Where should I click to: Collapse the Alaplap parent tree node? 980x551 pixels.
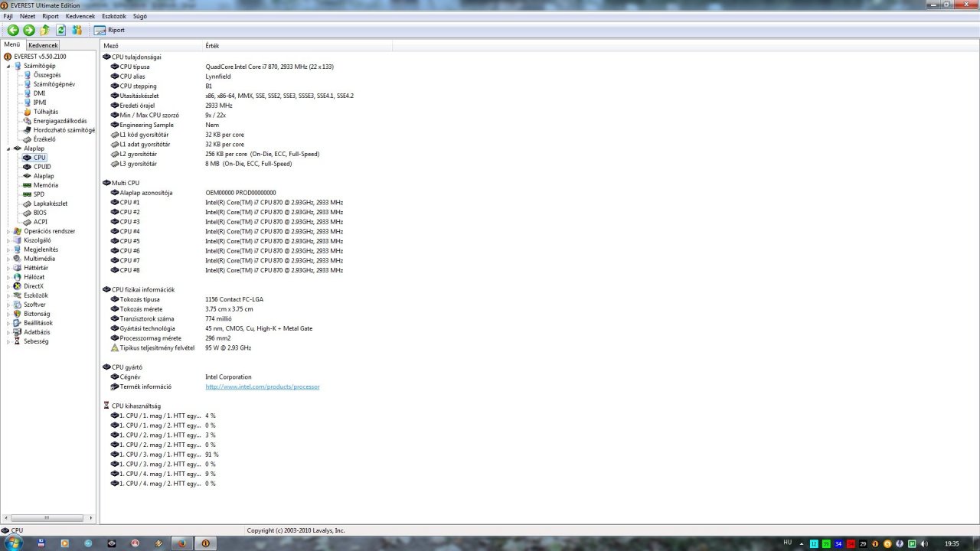click(x=9, y=148)
